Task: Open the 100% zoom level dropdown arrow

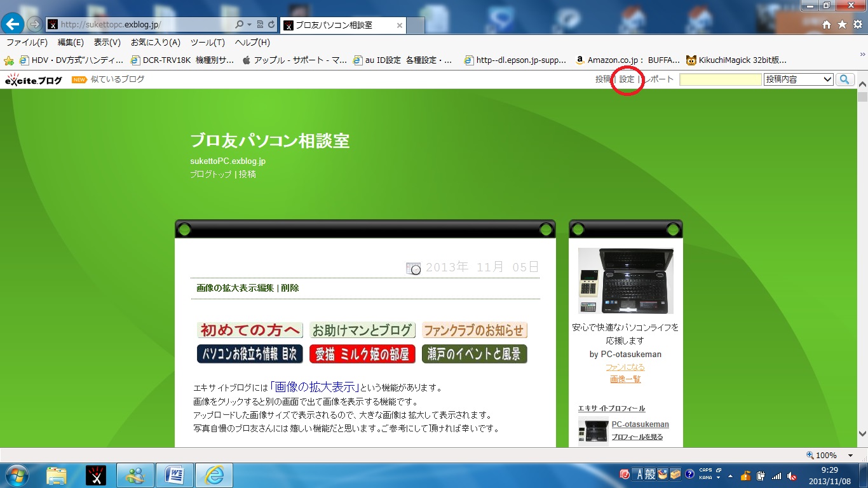Action: 850,456
